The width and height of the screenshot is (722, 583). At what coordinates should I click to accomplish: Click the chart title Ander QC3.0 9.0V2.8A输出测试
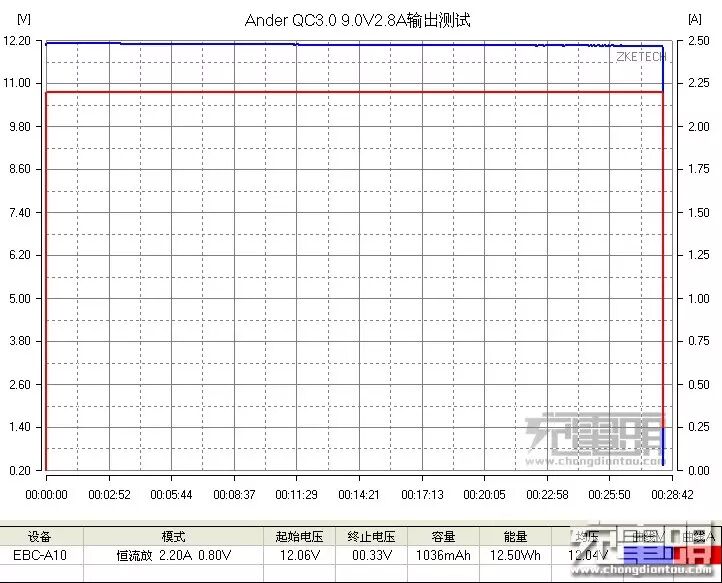tap(357, 20)
